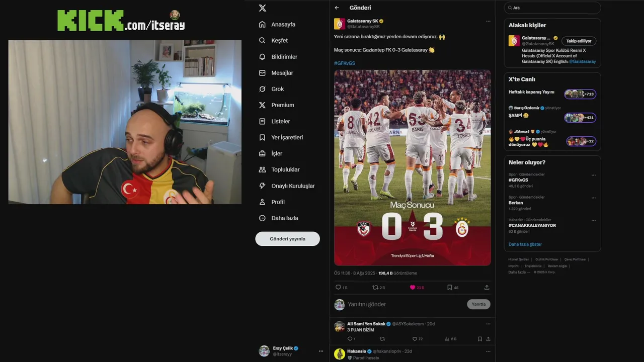Go back with the arrow beside Gönderi
The image size is (644, 362).
[x=337, y=8]
